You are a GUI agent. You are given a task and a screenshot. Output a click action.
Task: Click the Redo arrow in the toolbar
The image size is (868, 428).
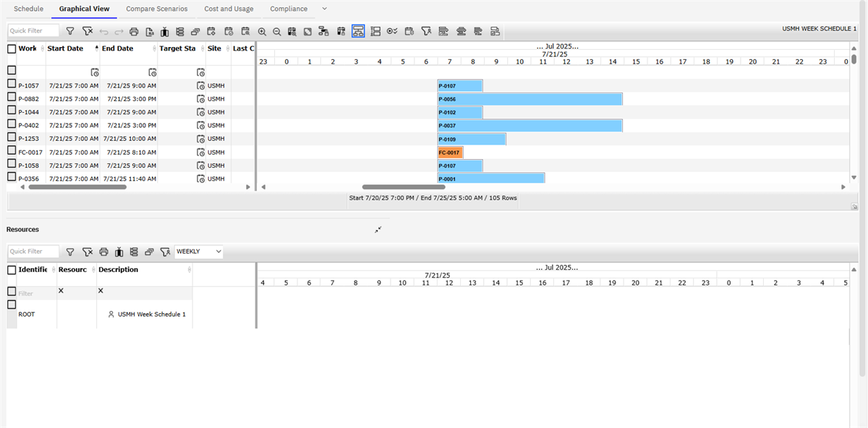click(119, 31)
